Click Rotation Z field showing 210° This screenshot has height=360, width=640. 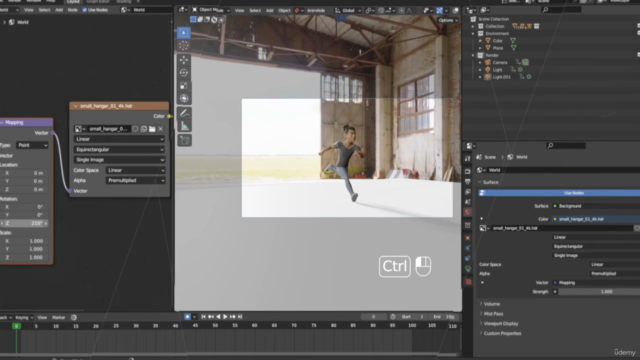25,224
